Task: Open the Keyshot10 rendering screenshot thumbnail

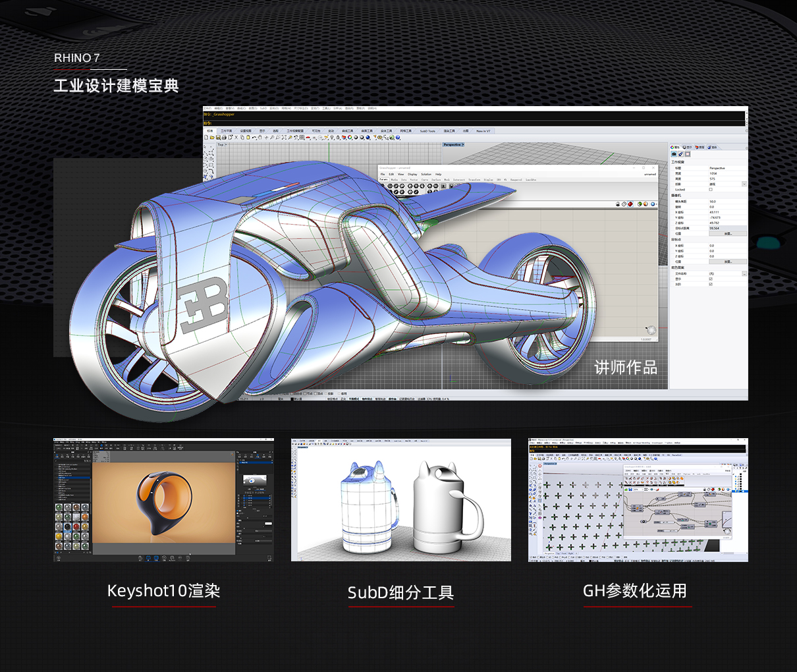Action: tap(163, 500)
